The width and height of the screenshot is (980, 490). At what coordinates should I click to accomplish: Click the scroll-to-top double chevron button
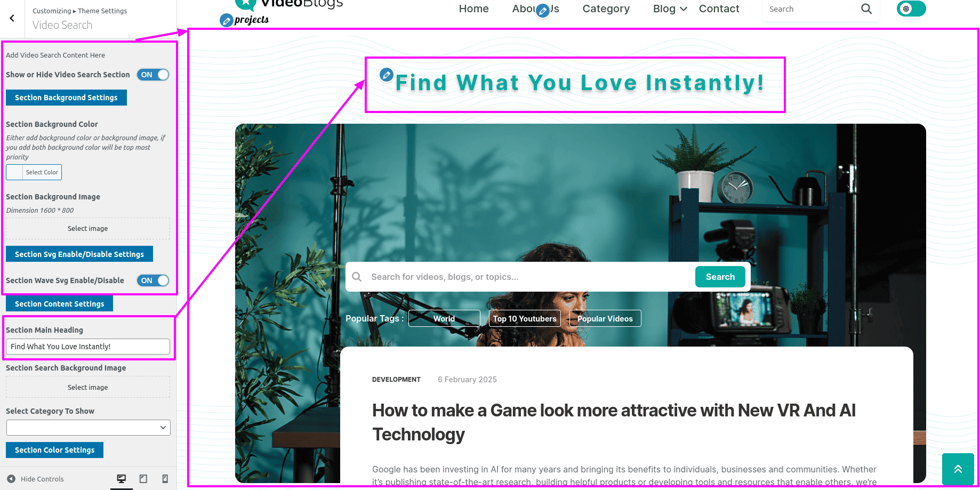[x=958, y=469]
